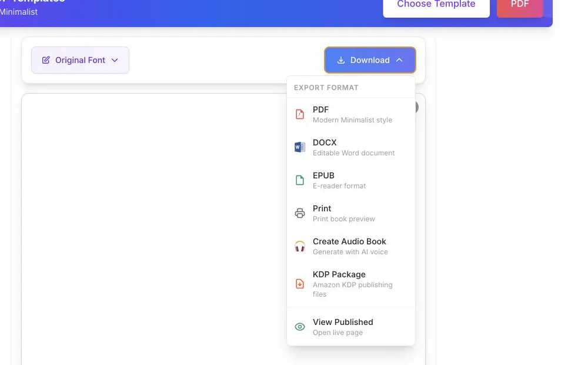Click the red PDF file icon

pyautogui.click(x=300, y=114)
